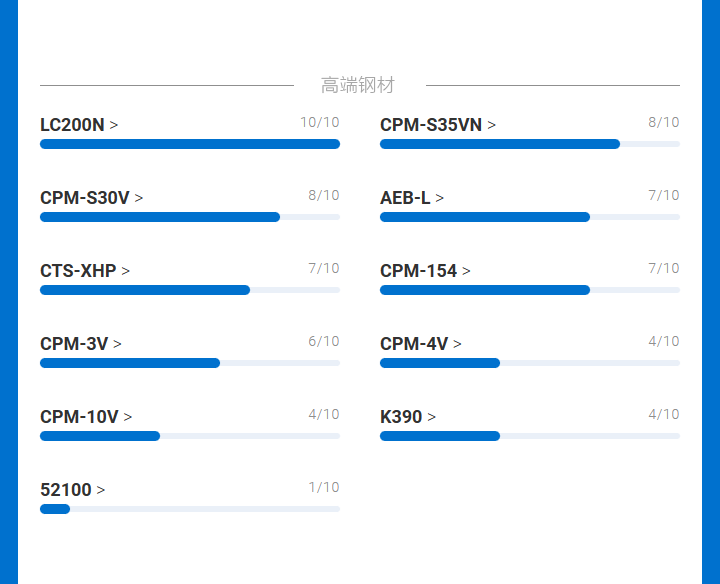Click the LC200N 10/10 rating bar
Viewport: 720px width, 584px height.
pyautogui.click(x=190, y=144)
